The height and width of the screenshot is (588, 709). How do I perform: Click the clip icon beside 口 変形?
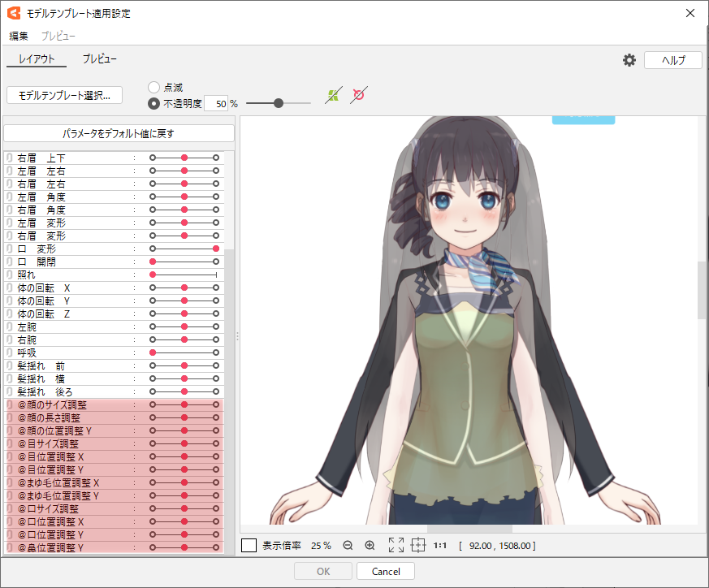pyautogui.click(x=10, y=249)
